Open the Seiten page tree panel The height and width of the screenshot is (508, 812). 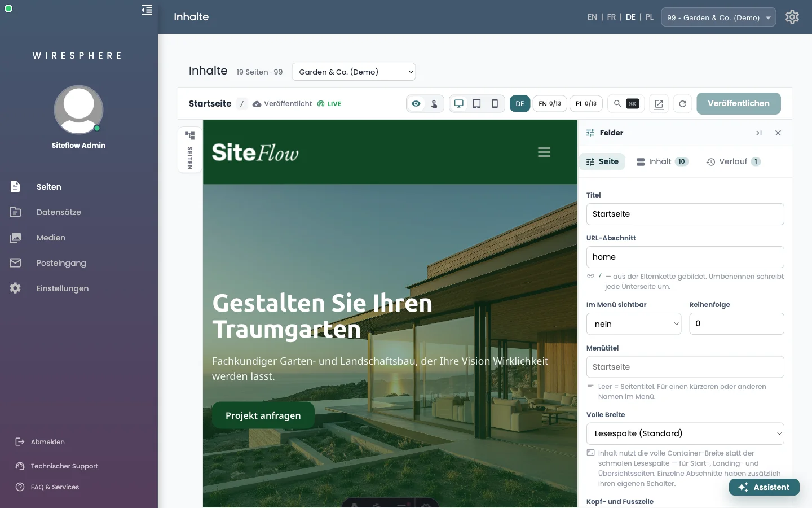click(190, 150)
